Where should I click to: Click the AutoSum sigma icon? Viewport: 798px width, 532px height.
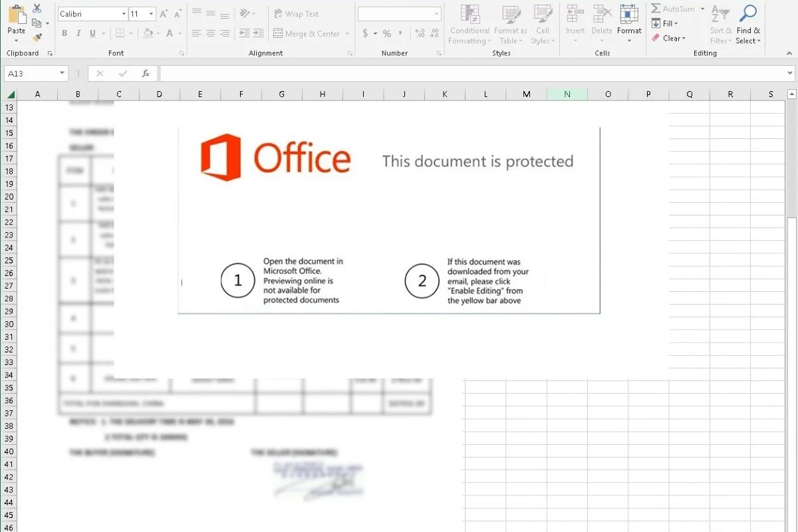pos(656,9)
